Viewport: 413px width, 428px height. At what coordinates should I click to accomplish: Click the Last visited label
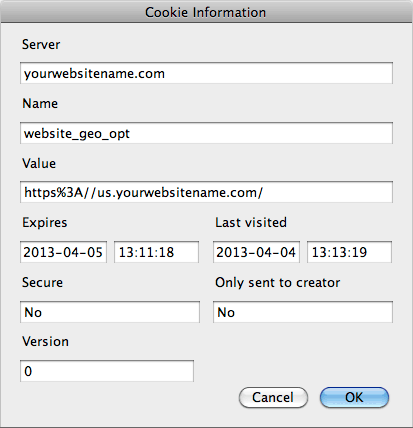pos(251,222)
